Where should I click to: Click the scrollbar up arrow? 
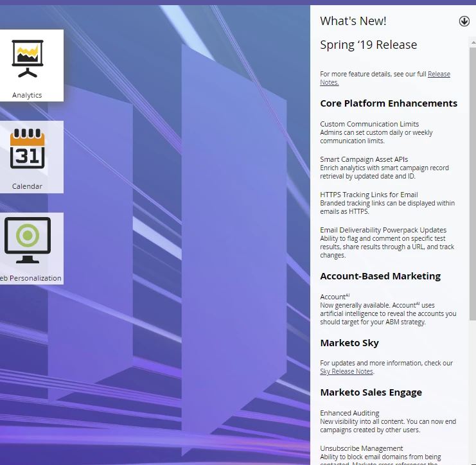coord(473,44)
